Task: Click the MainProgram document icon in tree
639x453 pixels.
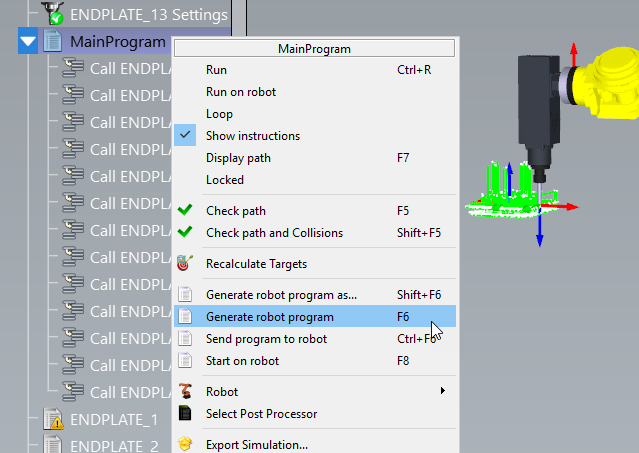Action: [x=53, y=42]
